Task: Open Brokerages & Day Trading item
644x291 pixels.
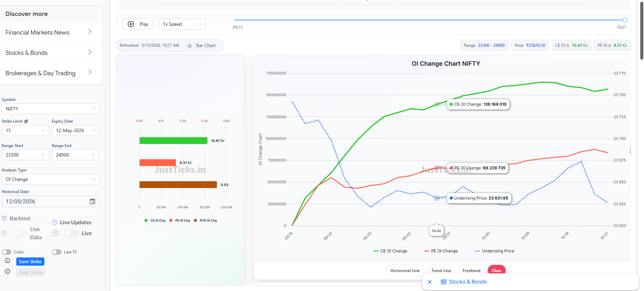Action: coord(52,73)
